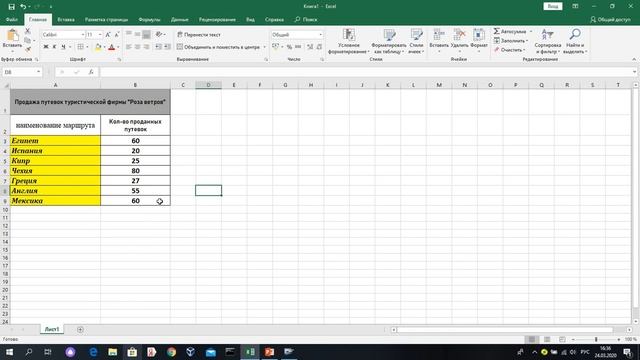
Task: Click the increase decimal icon
Action: point(310,47)
